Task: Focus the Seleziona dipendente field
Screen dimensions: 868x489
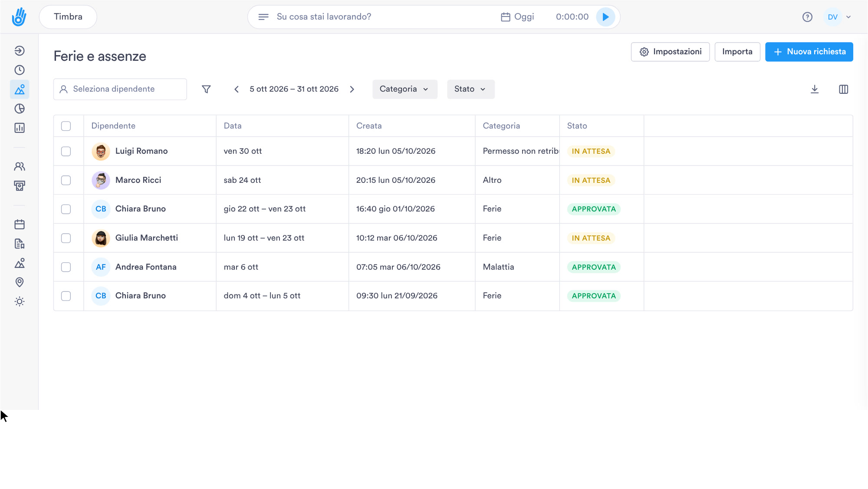Action: pyautogui.click(x=120, y=89)
